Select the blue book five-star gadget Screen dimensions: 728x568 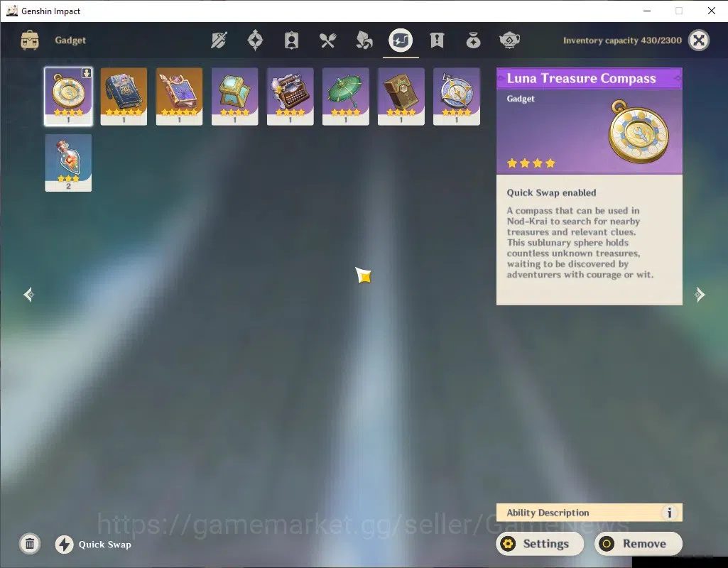click(124, 97)
